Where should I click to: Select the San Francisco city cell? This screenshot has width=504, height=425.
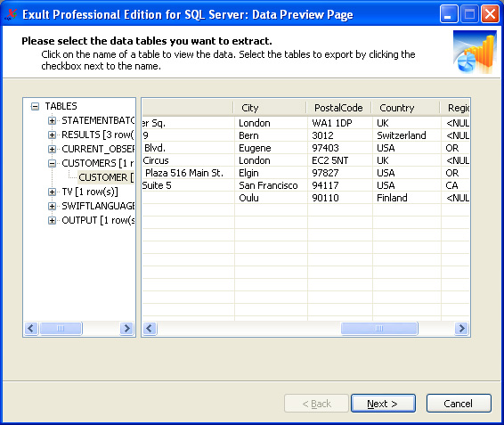tap(271, 185)
